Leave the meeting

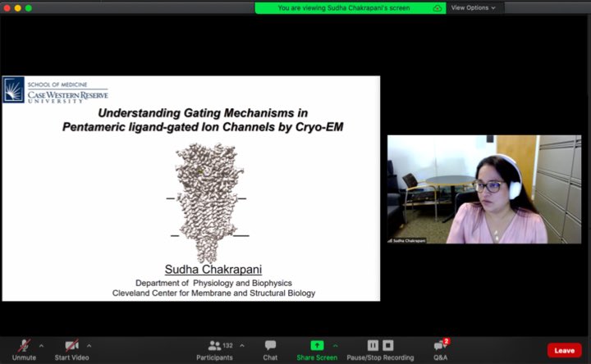[564, 350]
